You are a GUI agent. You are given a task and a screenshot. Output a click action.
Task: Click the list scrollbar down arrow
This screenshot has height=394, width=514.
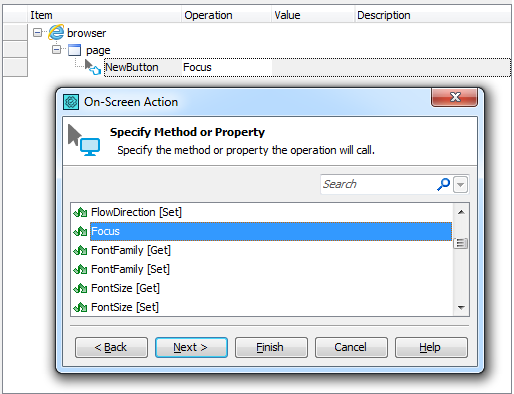click(x=461, y=307)
